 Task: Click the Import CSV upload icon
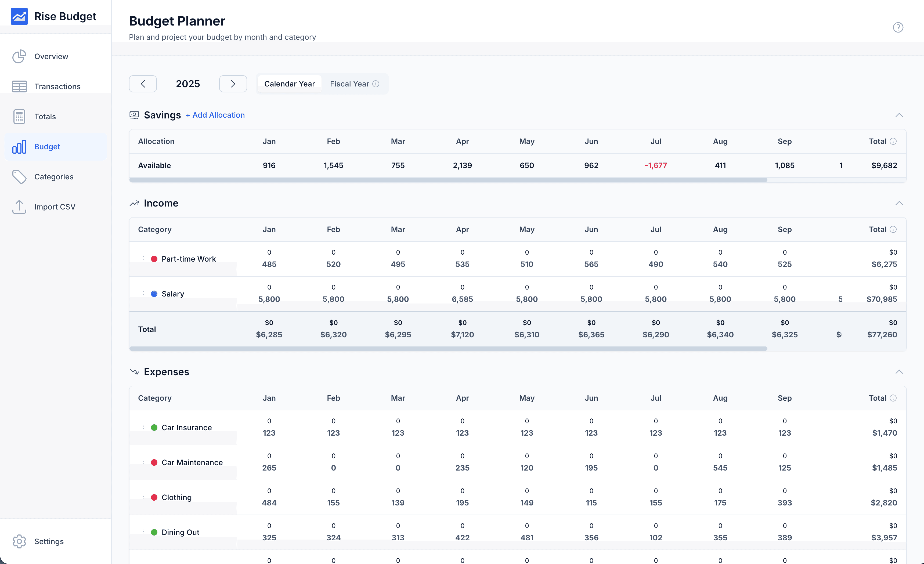pyautogui.click(x=19, y=207)
